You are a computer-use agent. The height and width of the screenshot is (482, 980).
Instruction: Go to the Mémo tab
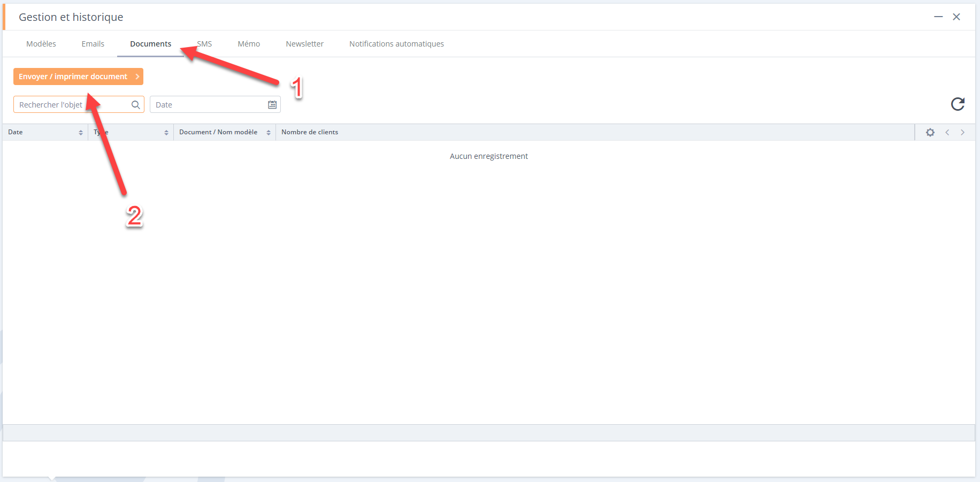[x=249, y=44]
